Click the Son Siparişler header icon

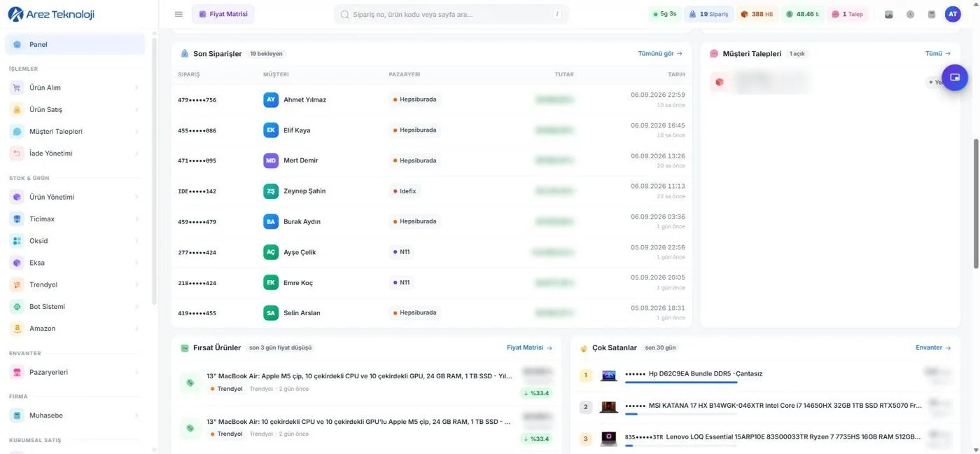(185, 53)
